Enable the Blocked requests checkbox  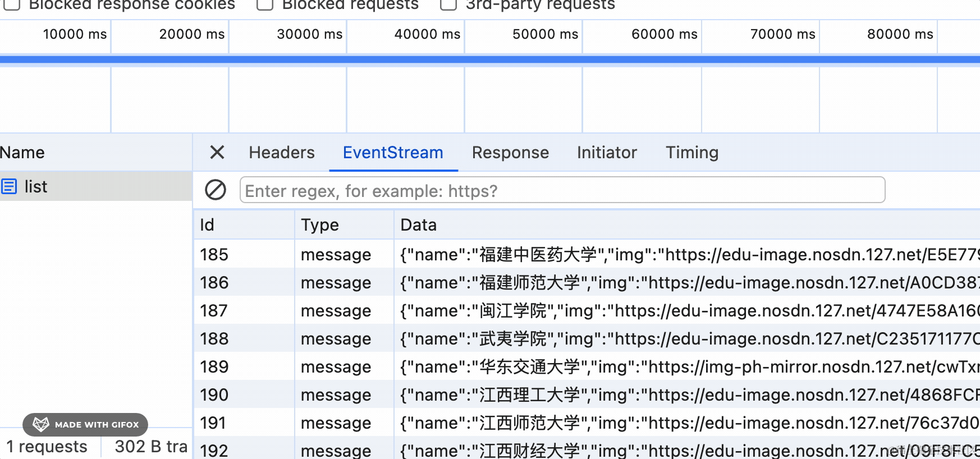pyautogui.click(x=265, y=4)
